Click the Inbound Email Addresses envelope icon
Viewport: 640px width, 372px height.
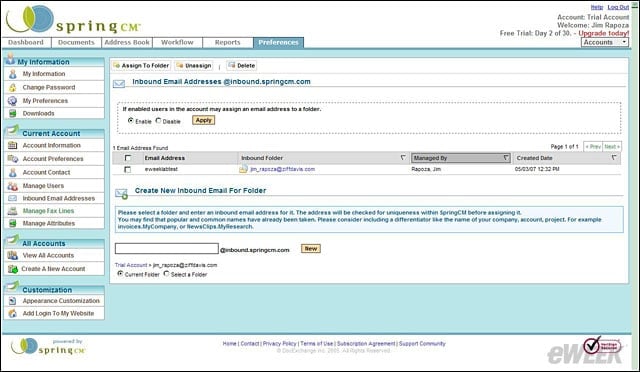13,198
